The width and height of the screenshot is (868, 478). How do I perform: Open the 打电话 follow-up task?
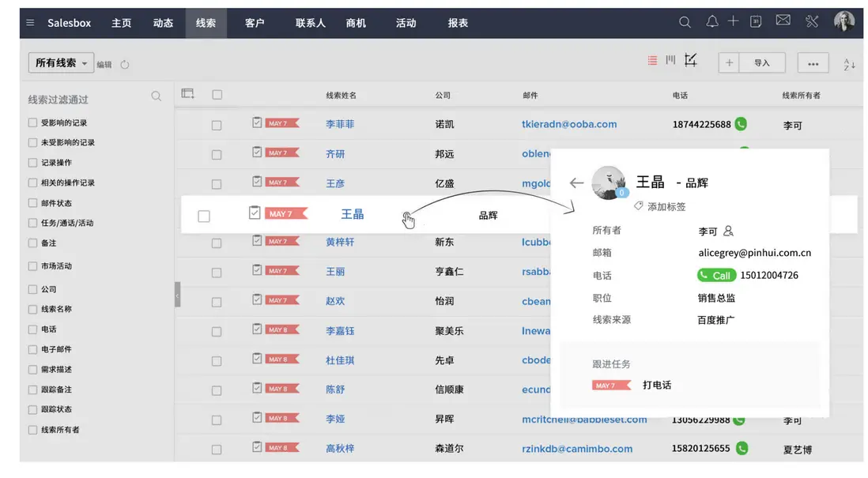(x=657, y=385)
